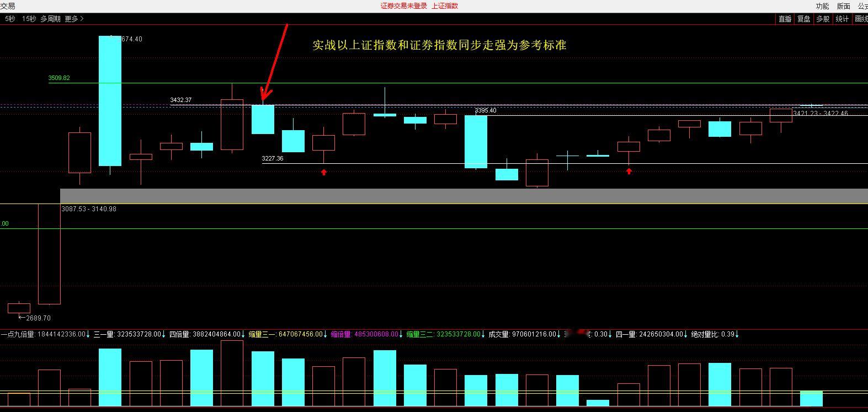Switch to the 15秒 period
This screenshot has height=412, width=868.
29,19
